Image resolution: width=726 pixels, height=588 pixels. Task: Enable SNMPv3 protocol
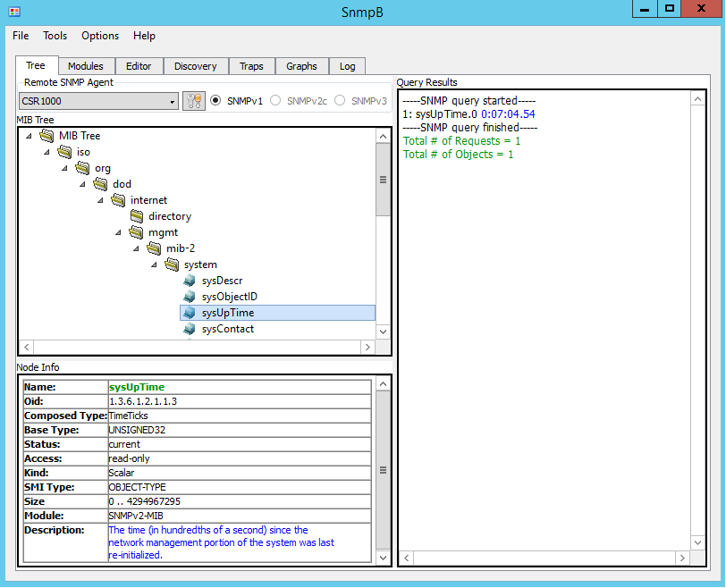339,100
